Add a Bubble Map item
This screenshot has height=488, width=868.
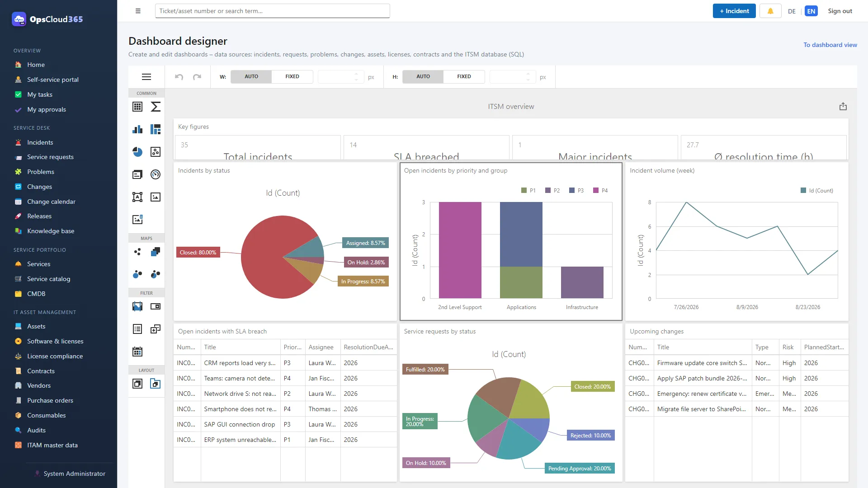tap(137, 275)
